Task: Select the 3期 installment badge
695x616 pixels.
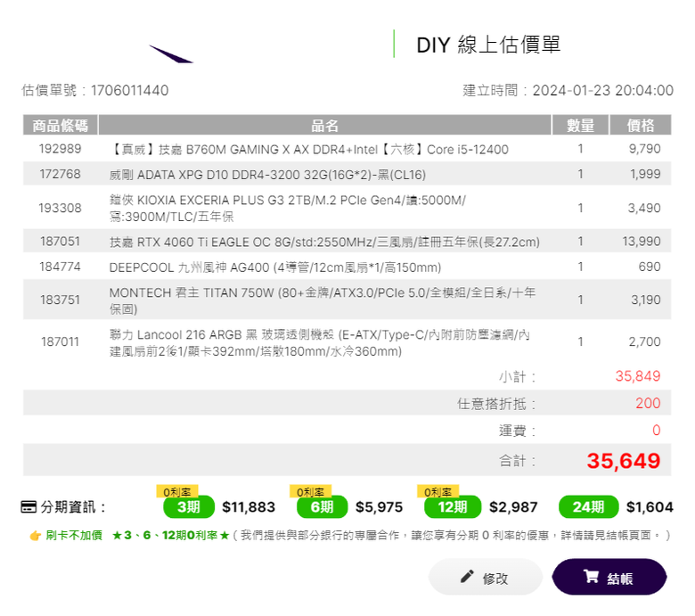Action: [189, 507]
